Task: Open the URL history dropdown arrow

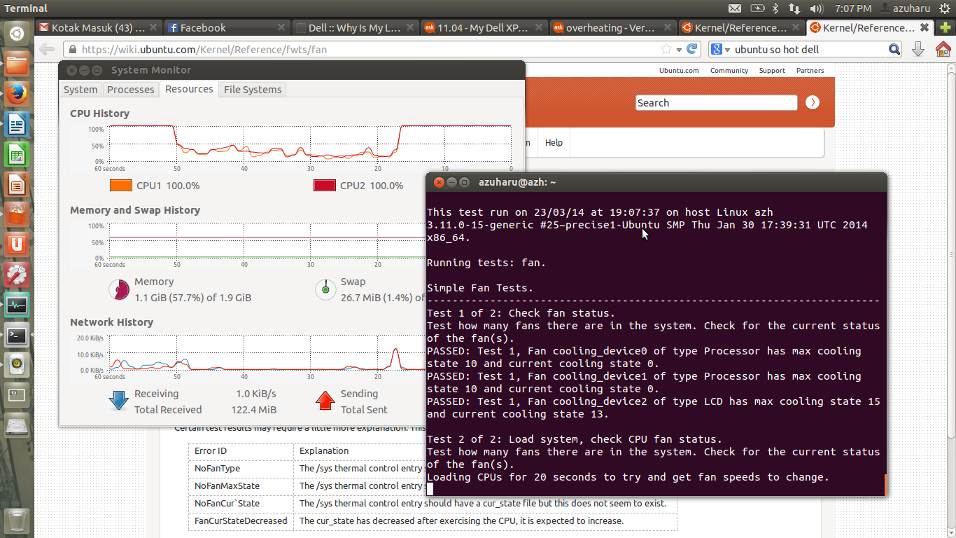Action: point(681,49)
